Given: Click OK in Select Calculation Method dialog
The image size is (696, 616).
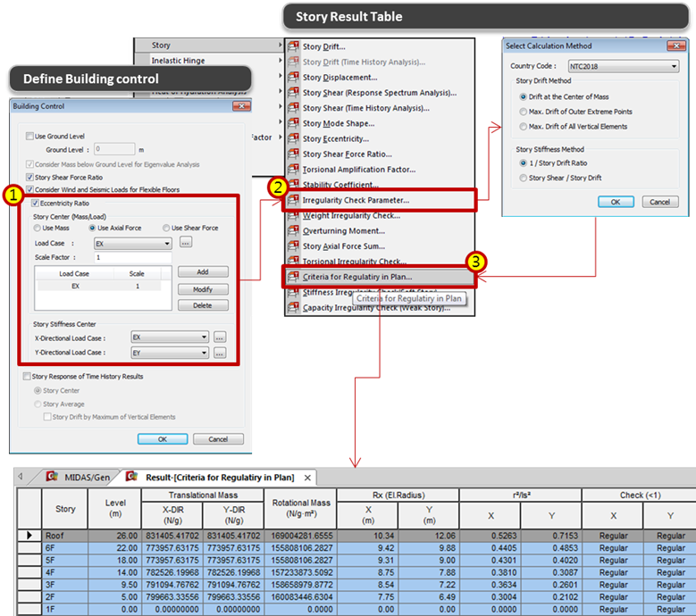Looking at the screenshot, I should point(616,202).
